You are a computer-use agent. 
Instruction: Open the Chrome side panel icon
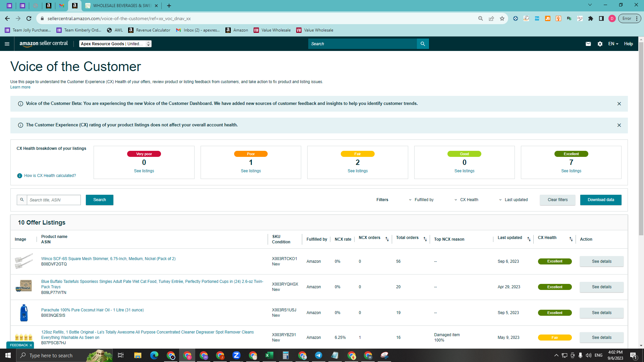click(601, 19)
